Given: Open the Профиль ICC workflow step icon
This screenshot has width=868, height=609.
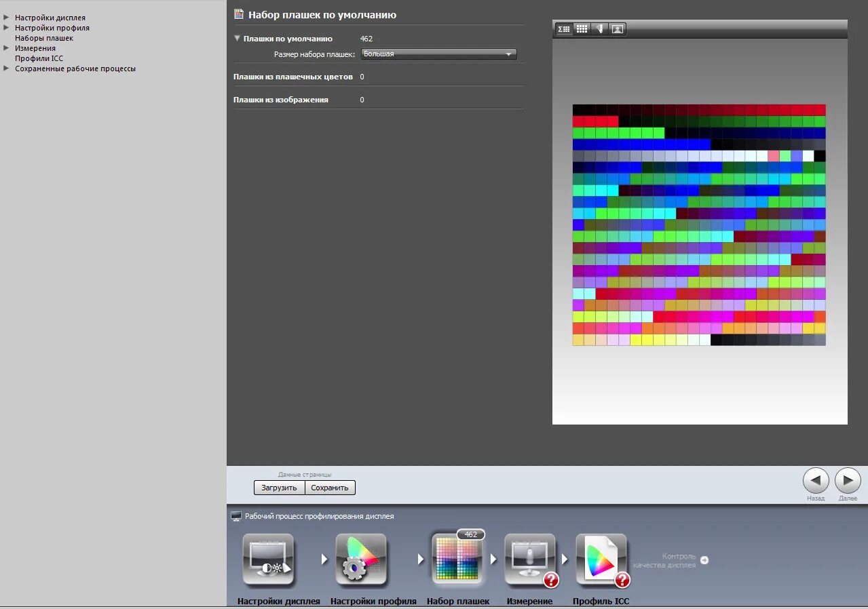Looking at the screenshot, I should (602, 559).
